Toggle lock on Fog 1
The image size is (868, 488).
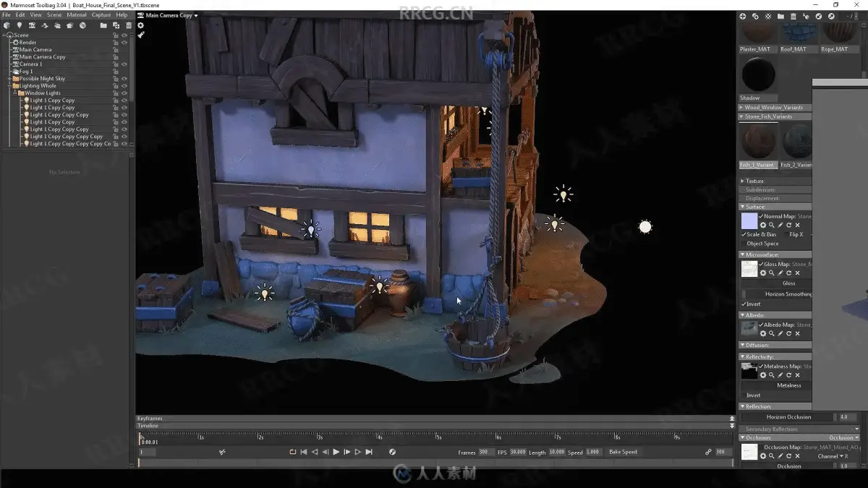coord(116,72)
